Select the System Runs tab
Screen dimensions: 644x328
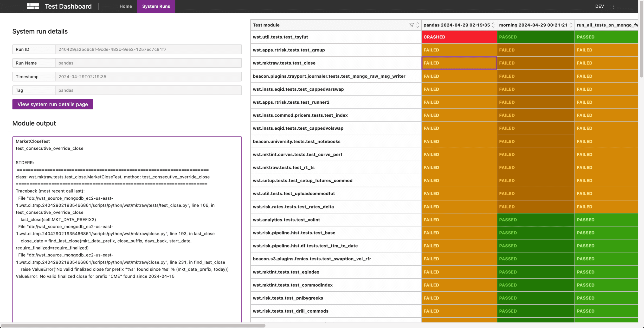coord(156,6)
